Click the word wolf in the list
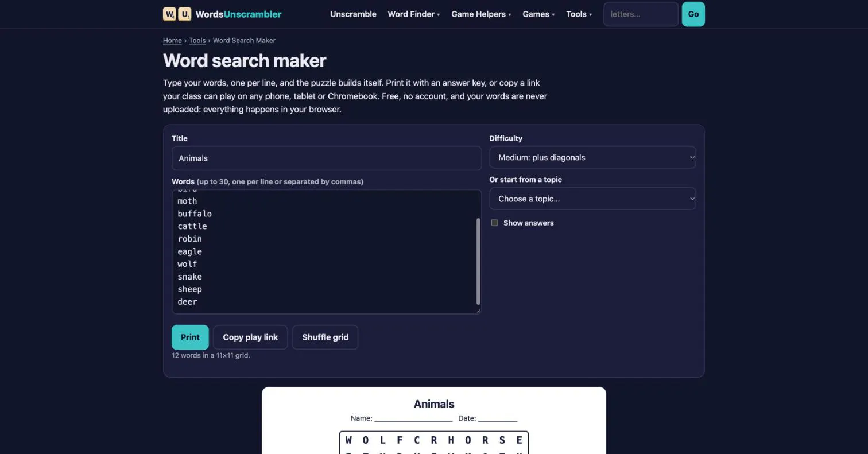Viewport: 868px width, 454px height. pos(187,264)
